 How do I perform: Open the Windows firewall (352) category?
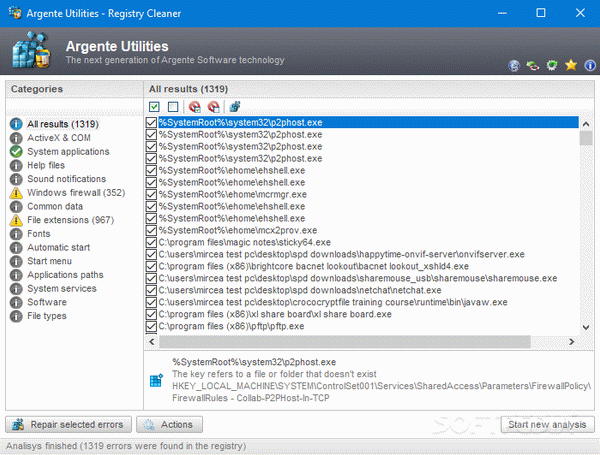coord(76,192)
